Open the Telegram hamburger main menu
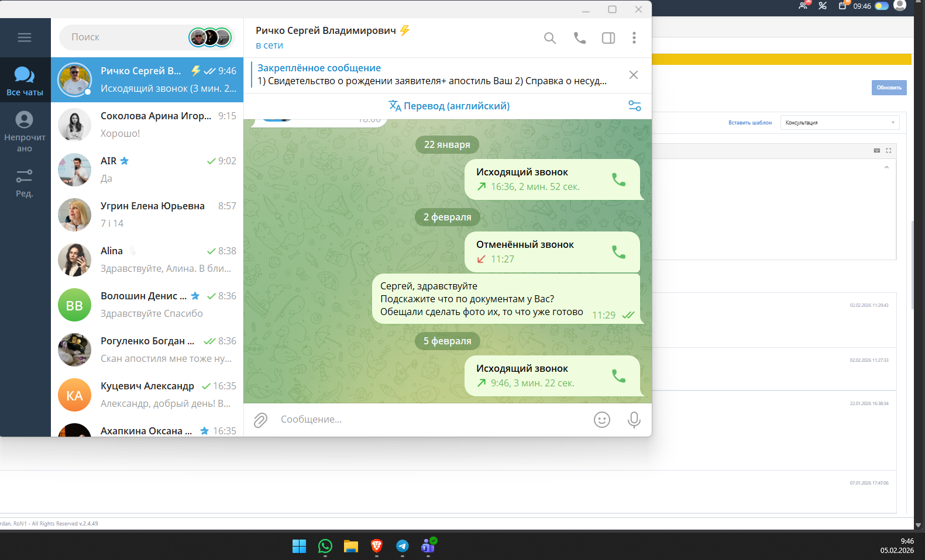The height and width of the screenshot is (560, 925). pyautogui.click(x=25, y=37)
